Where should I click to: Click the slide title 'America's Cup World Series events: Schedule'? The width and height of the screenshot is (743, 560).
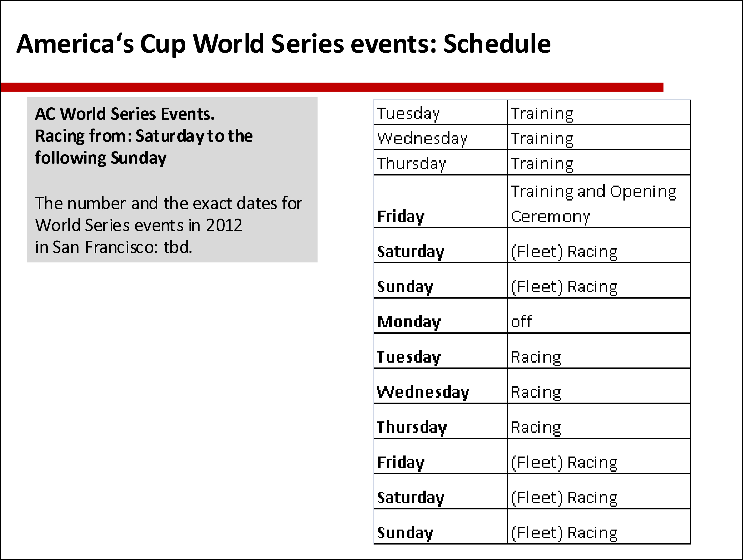[283, 44]
